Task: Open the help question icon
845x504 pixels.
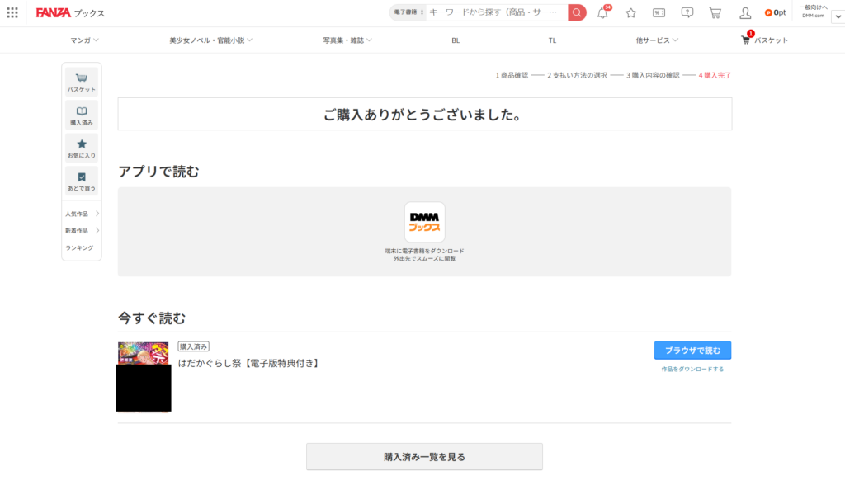Action: [687, 13]
